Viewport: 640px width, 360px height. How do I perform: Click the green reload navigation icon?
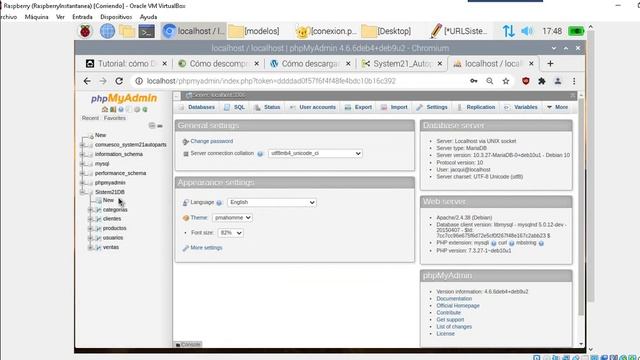click(x=145, y=109)
